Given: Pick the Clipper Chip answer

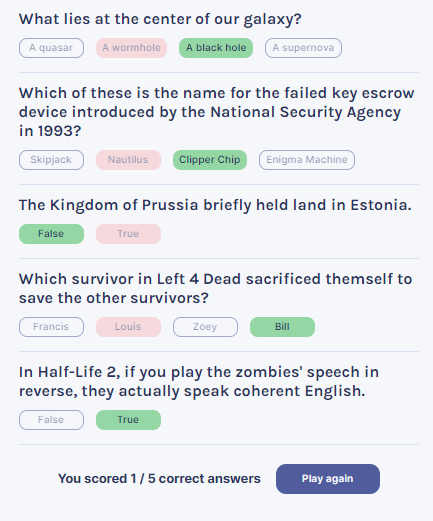Looking at the screenshot, I should click(x=210, y=160).
